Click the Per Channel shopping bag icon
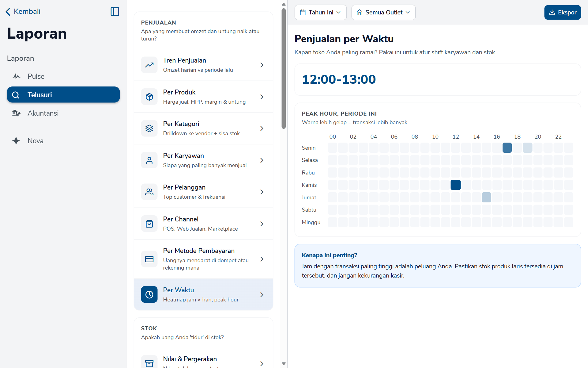 (x=149, y=224)
